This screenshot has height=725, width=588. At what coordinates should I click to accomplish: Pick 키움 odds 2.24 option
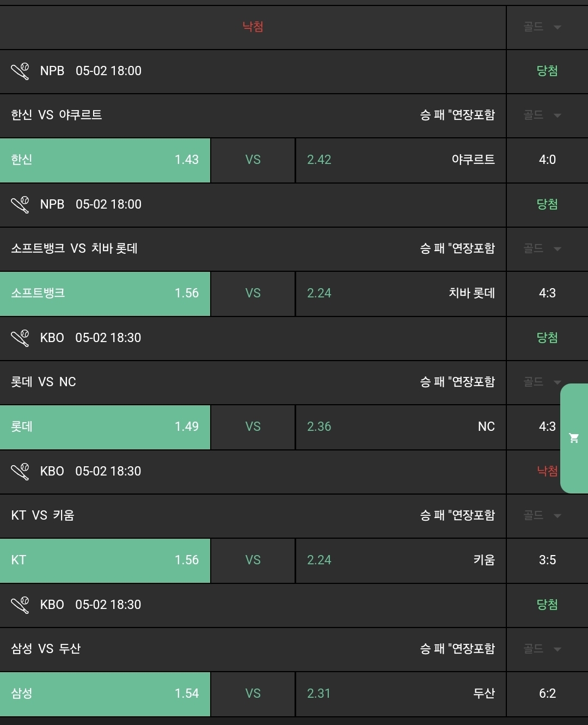(401, 560)
